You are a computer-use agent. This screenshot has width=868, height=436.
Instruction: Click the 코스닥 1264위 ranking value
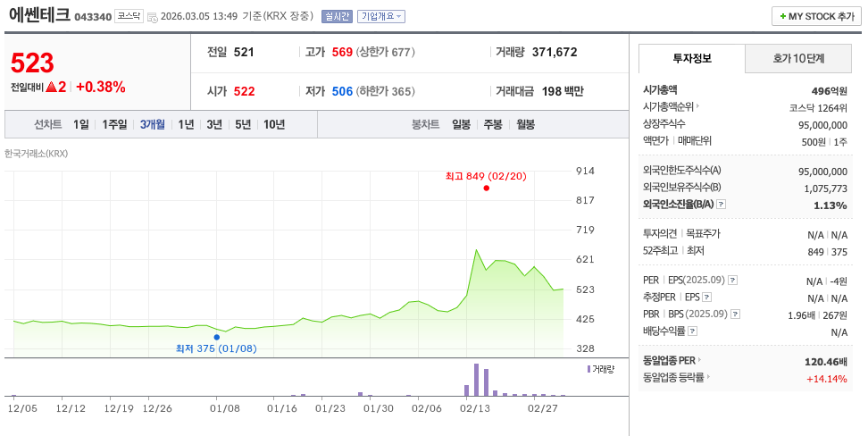[x=819, y=108]
